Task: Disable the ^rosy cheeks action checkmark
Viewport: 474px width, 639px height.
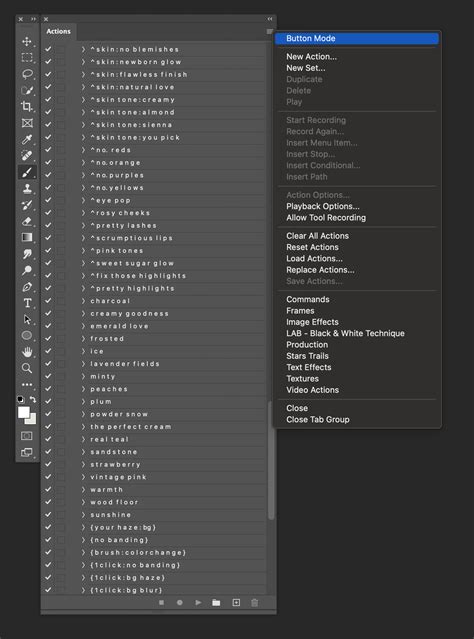Action: pos(48,213)
